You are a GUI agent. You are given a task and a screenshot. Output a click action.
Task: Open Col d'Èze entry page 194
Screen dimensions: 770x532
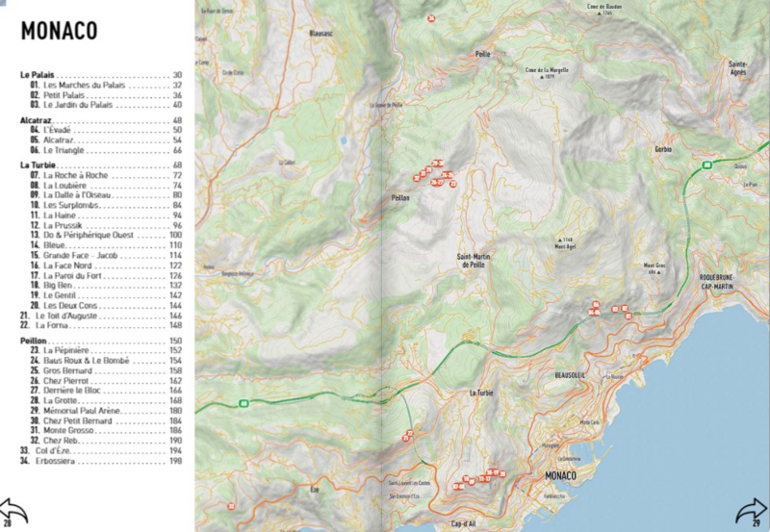101,450
